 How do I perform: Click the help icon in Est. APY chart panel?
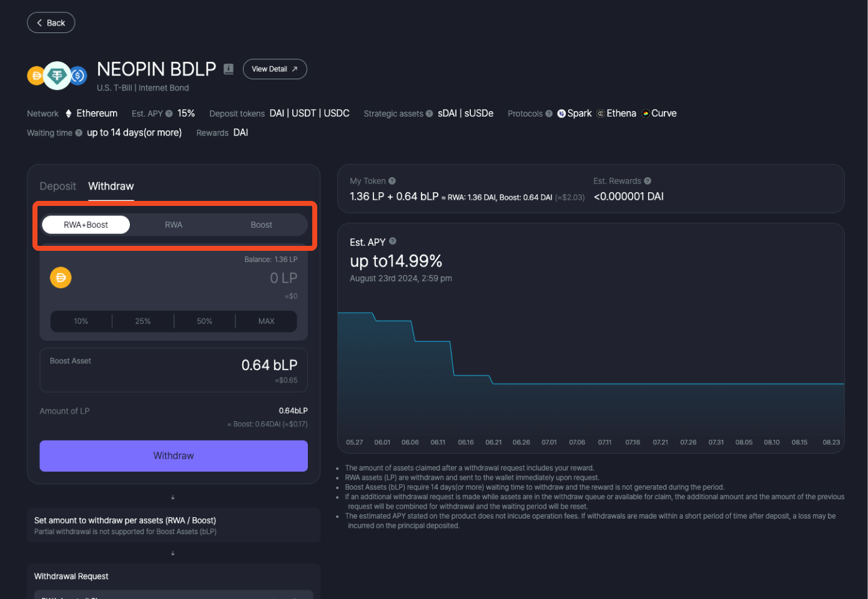[x=393, y=241]
